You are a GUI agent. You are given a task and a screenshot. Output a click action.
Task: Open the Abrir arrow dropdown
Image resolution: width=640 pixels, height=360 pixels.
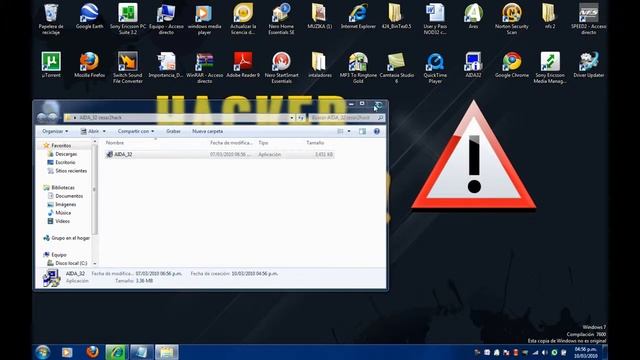coord(104,131)
